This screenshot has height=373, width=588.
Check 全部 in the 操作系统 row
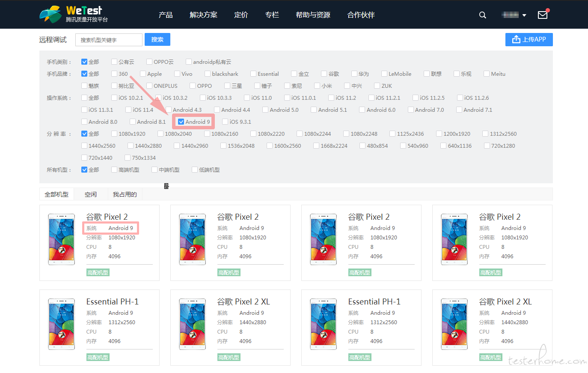pos(84,98)
